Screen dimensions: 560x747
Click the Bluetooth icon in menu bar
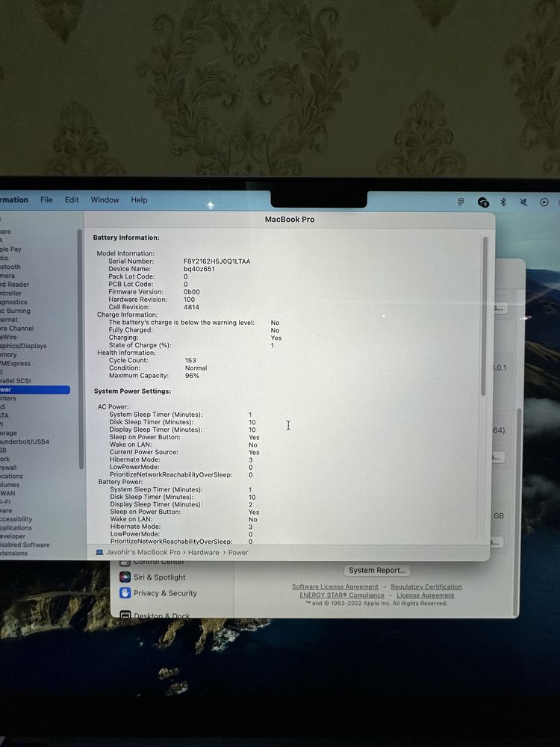tap(503, 202)
